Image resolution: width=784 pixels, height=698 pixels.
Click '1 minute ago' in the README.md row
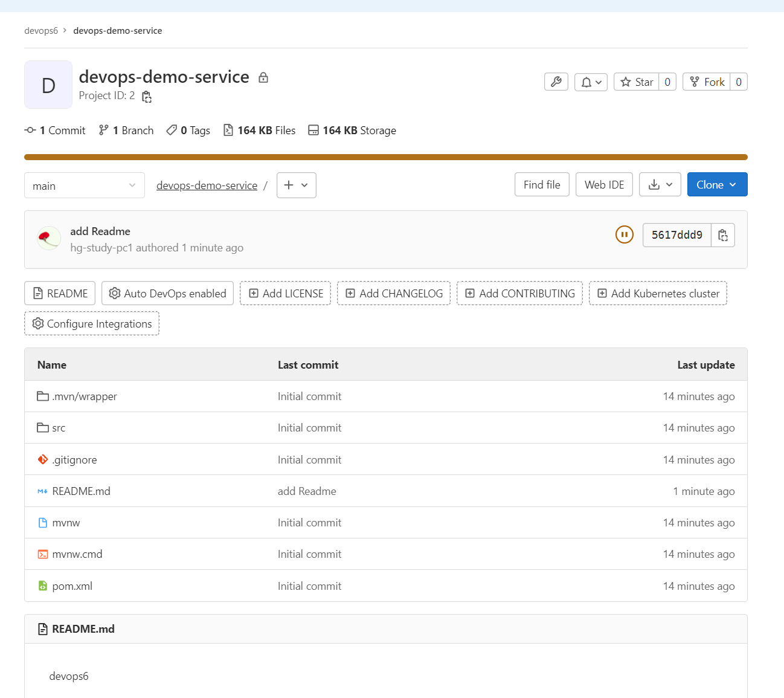point(704,491)
